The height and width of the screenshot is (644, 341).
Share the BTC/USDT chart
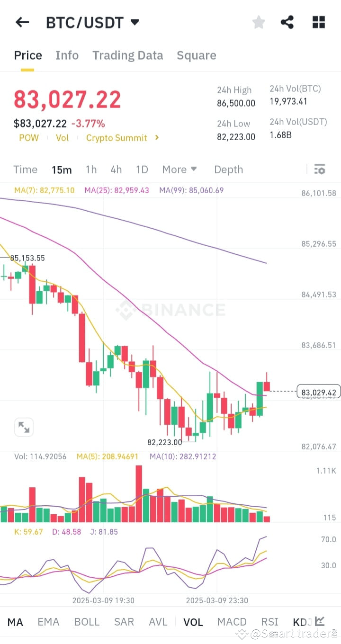(287, 22)
